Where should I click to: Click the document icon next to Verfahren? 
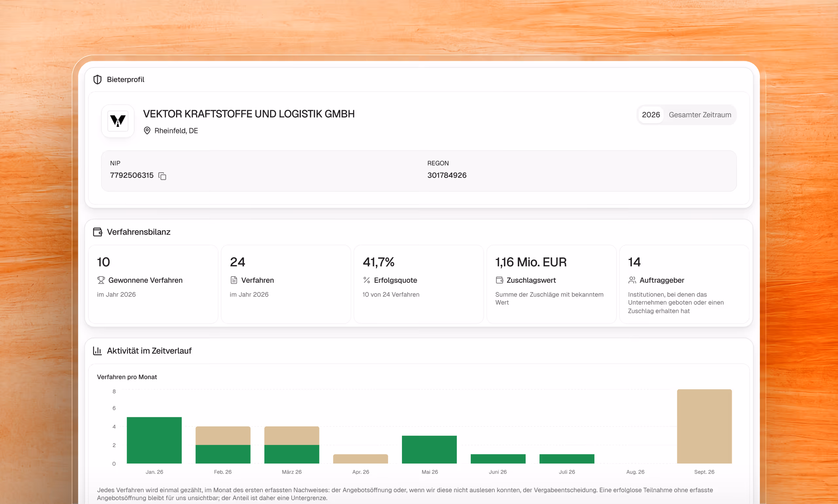pyautogui.click(x=234, y=280)
